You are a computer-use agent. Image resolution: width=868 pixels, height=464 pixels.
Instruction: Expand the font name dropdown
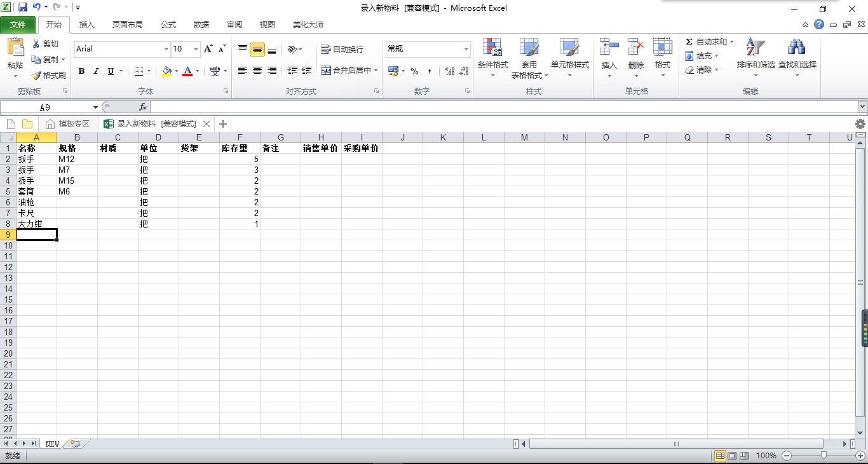click(166, 49)
